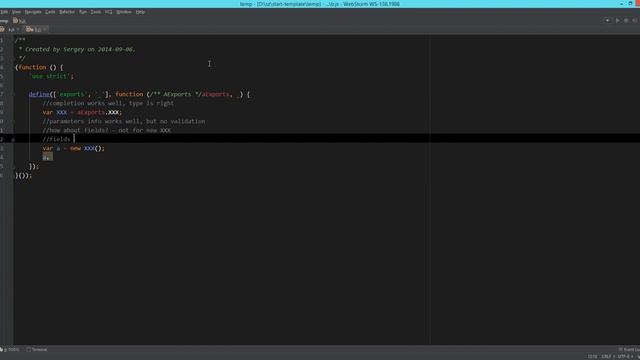Open the Tools menu
Image resolution: width=640 pixels, height=360 pixels.
coord(96,12)
